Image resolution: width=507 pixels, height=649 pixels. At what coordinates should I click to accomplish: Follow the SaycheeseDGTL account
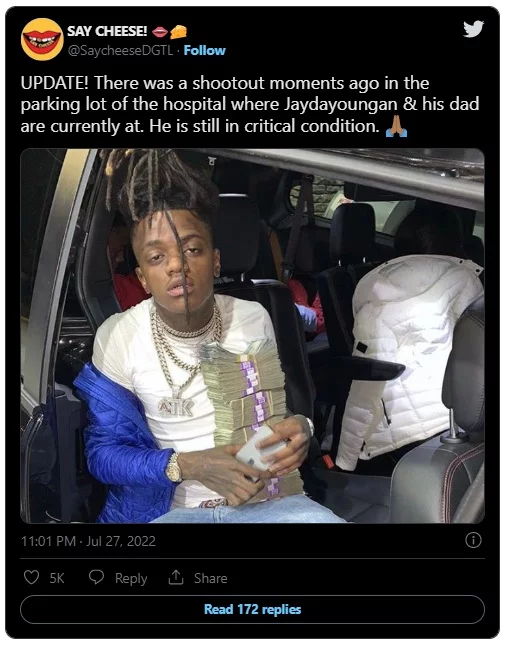204,50
